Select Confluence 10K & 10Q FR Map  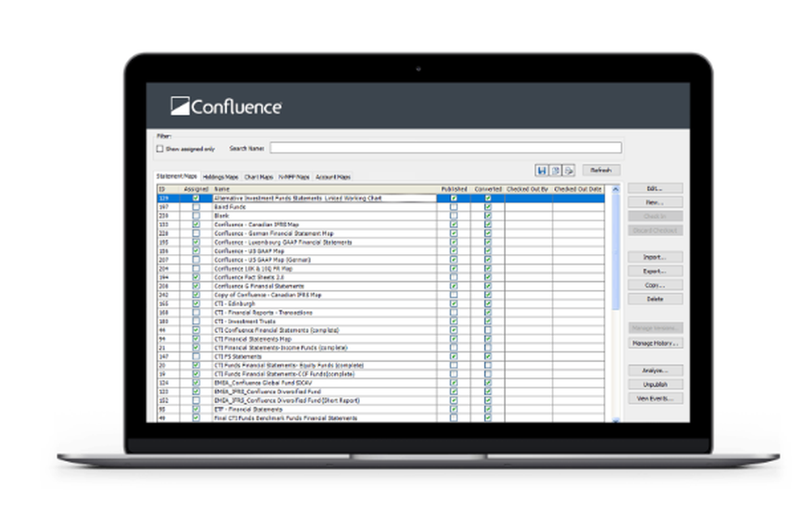tap(253, 269)
